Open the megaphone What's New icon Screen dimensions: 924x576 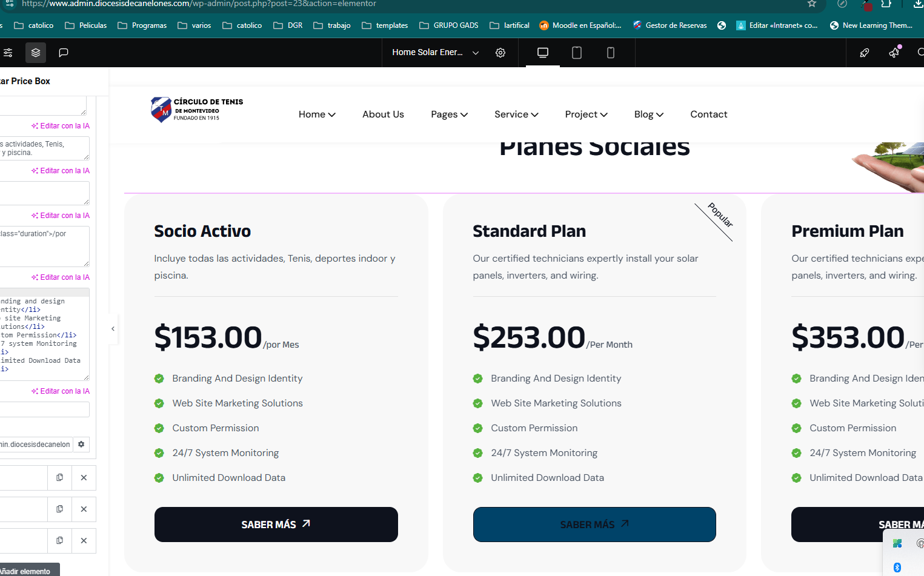(x=894, y=53)
